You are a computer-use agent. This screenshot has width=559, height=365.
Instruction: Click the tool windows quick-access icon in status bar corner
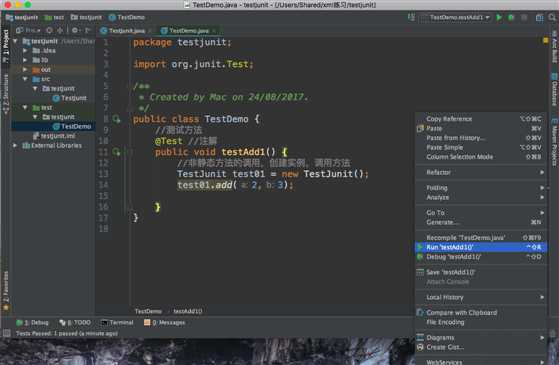7,333
